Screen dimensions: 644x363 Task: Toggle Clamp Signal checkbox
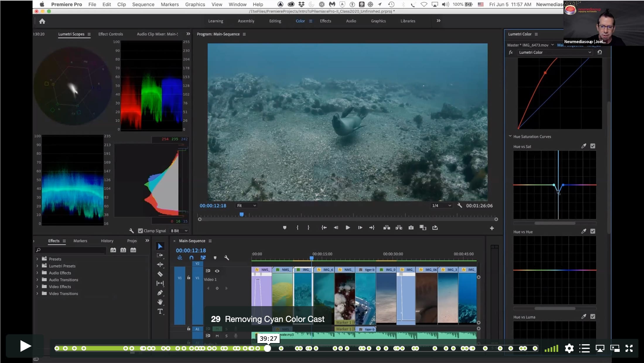point(140,231)
